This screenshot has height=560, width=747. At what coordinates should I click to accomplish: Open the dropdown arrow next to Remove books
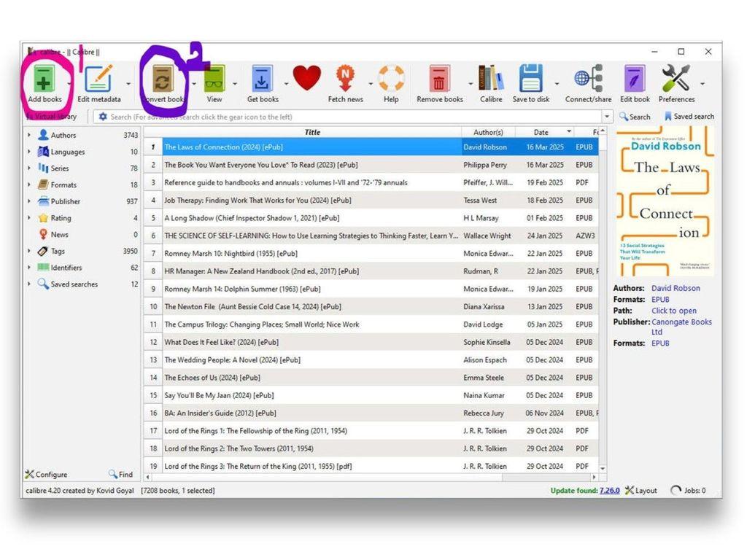tap(471, 84)
